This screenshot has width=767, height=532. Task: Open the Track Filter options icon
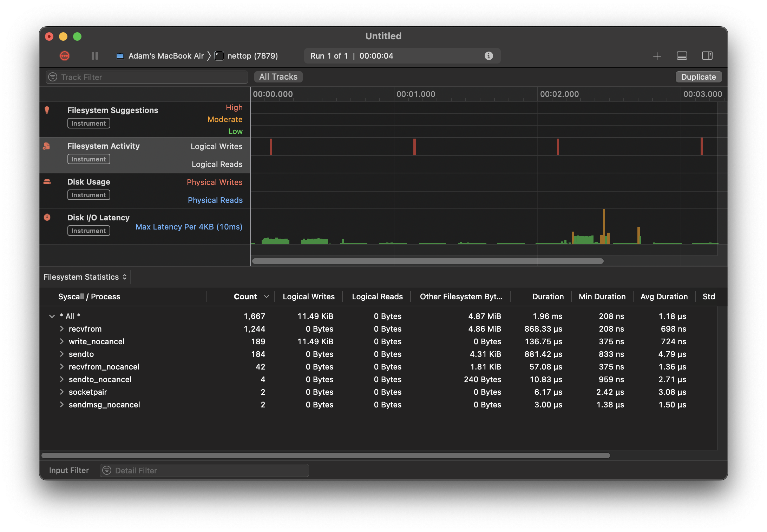[x=53, y=77]
